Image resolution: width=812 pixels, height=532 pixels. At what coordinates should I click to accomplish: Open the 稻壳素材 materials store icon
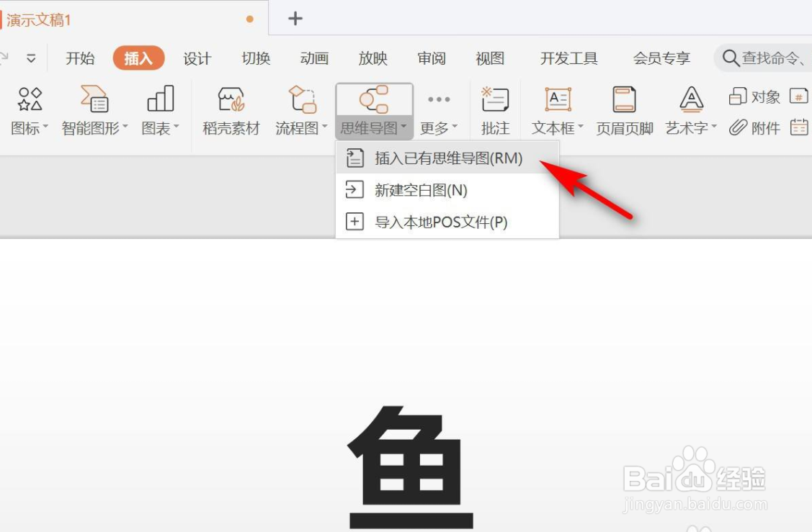[231, 99]
